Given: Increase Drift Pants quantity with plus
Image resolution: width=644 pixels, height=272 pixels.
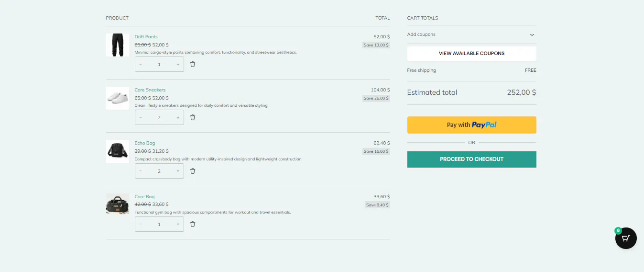Looking at the screenshot, I should click(x=178, y=64).
